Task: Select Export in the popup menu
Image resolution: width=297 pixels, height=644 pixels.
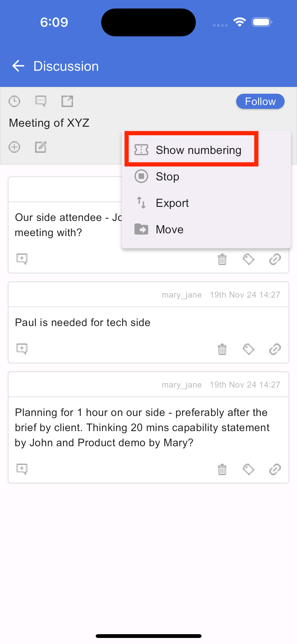Action: click(206, 203)
